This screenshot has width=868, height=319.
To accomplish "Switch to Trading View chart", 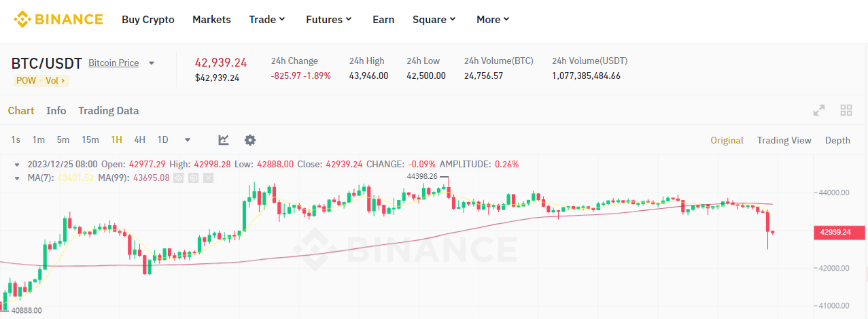I will [784, 140].
